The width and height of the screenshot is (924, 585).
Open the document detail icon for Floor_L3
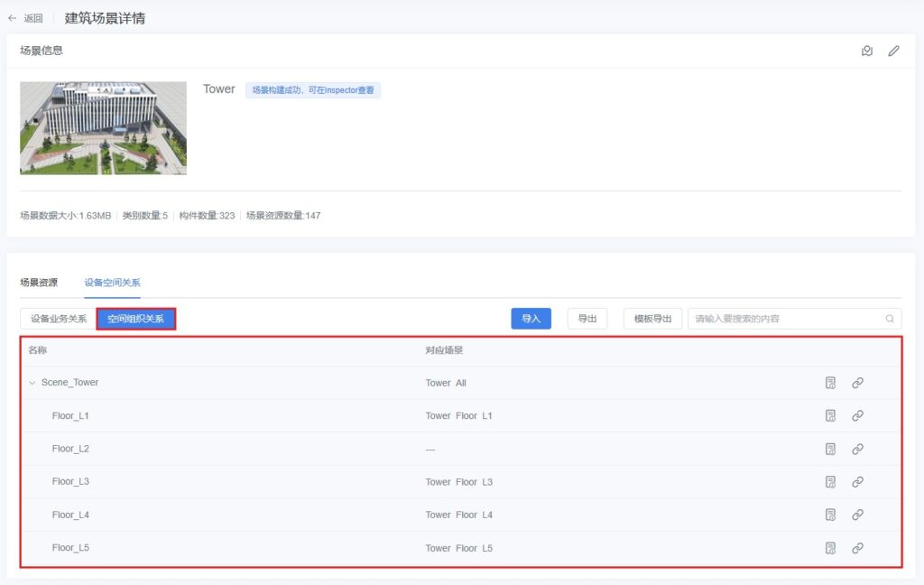coord(830,482)
